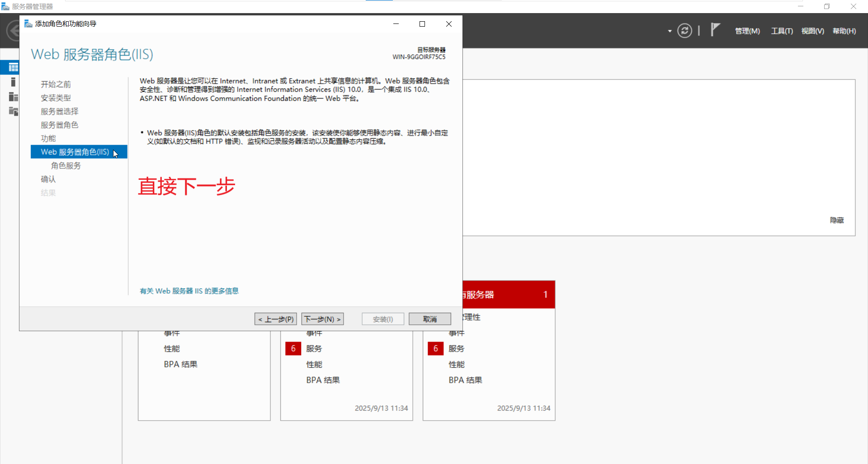Image resolution: width=868 pixels, height=464 pixels.
Task: Click the Server Manager icon in the title bar
Action: pyautogui.click(x=5, y=6)
